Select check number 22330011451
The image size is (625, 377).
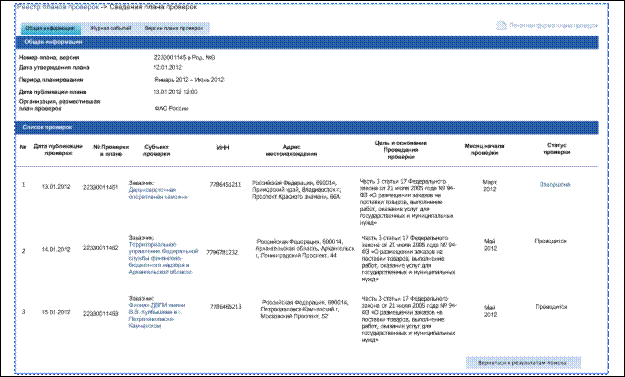tap(100, 187)
